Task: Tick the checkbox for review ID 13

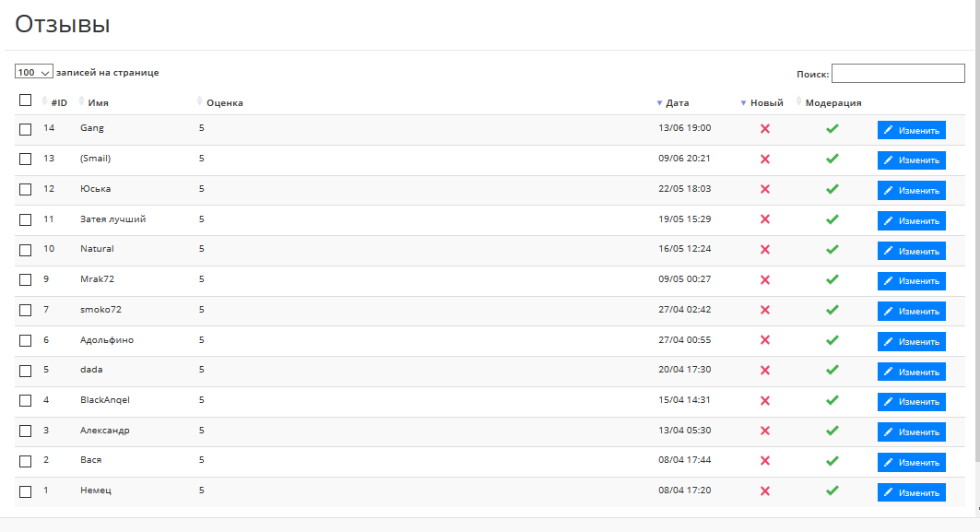Action: click(26, 160)
